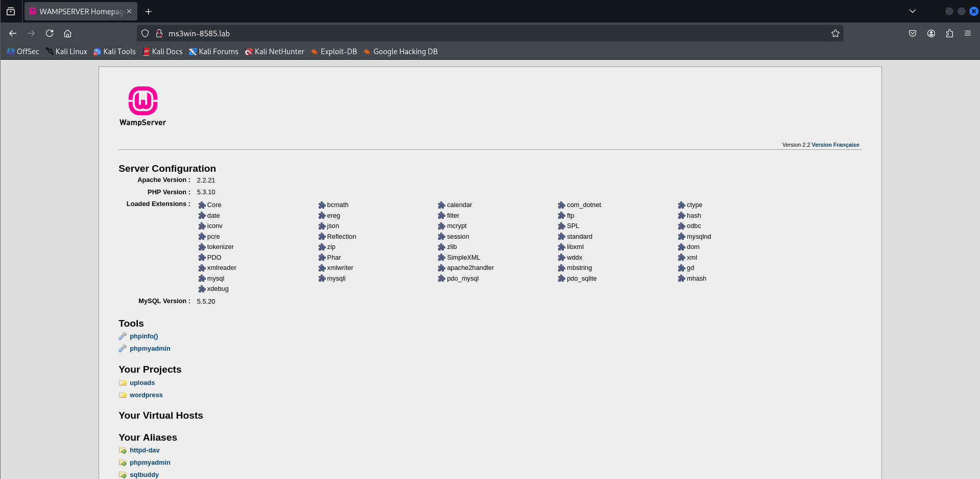Click the Reflection extension text
The image size is (980, 479).
342,237
